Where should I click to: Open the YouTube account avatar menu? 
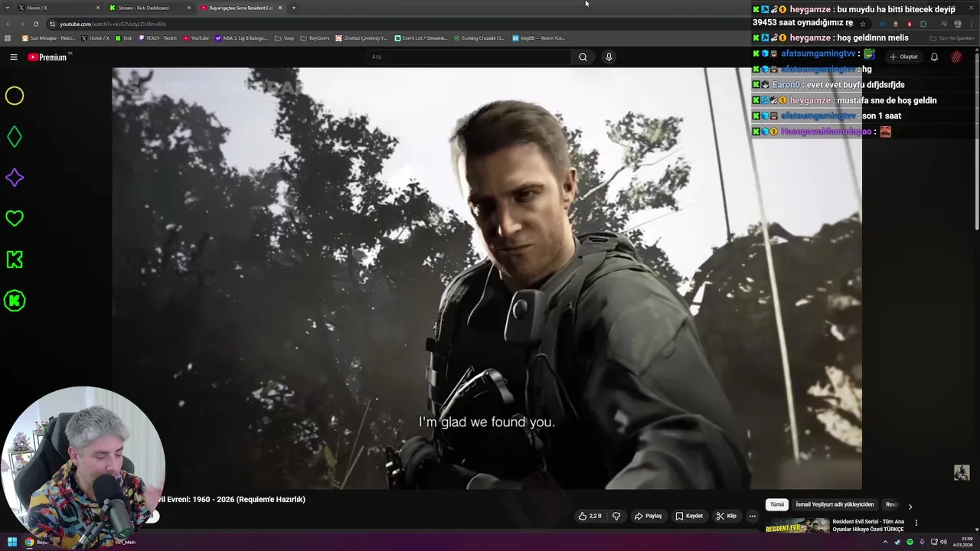(956, 57)
